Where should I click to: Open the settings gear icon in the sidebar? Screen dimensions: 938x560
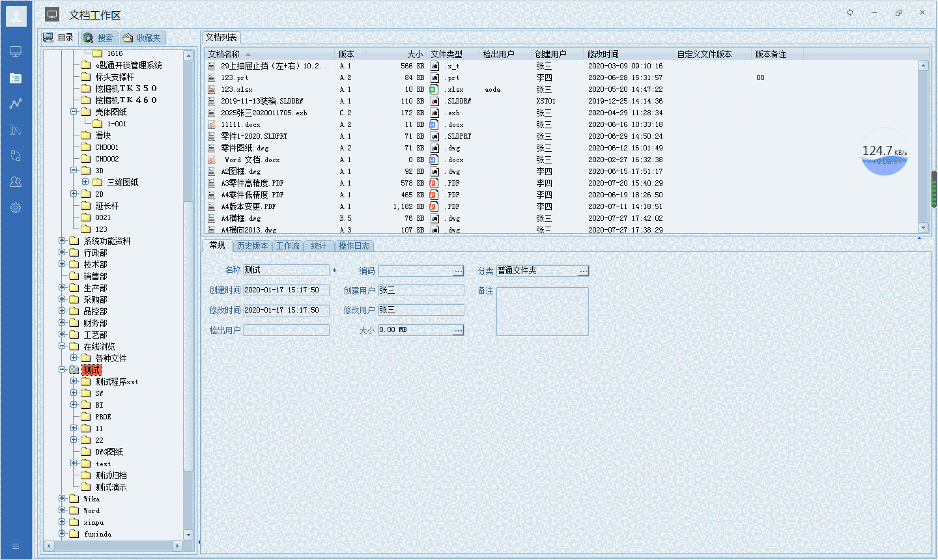point(16,207)
